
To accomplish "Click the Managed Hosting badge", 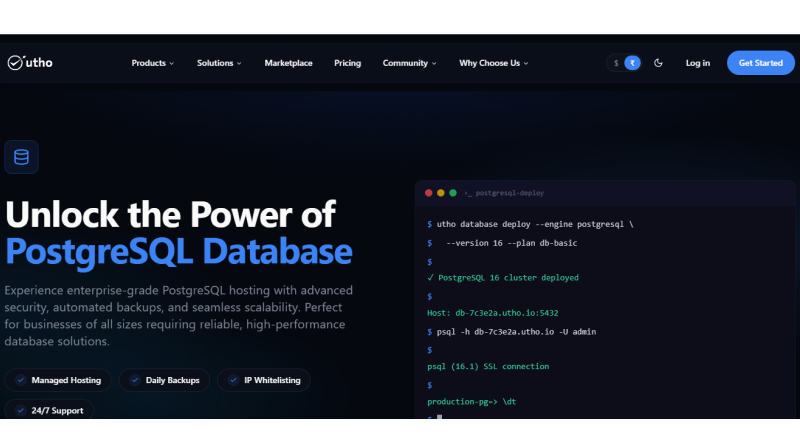I will pyautogui.click(x=58, y=380).
